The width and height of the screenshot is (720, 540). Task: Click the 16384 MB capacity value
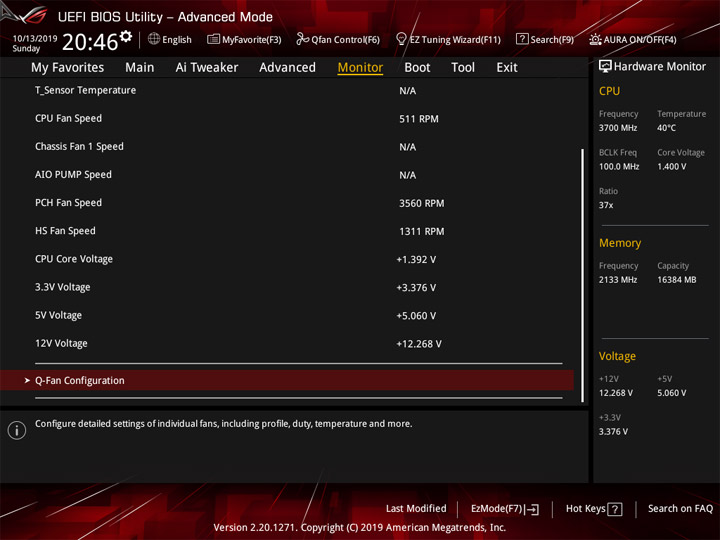pyautogui.click(x=677, y=280)
